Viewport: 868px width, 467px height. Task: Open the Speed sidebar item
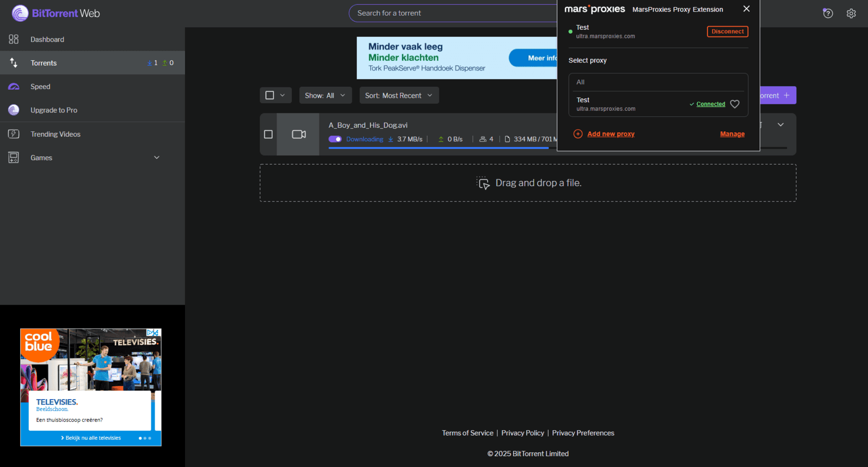tap(92, 86)
